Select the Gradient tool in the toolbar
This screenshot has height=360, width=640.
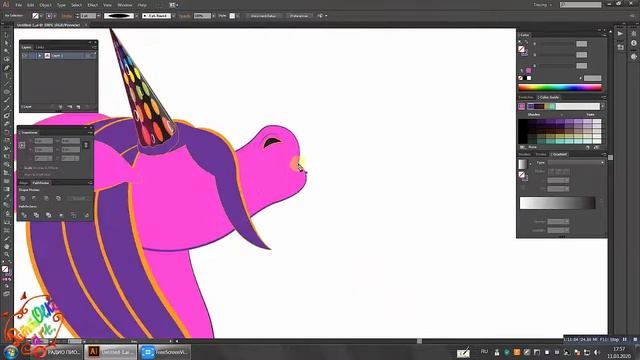(6, 189)
